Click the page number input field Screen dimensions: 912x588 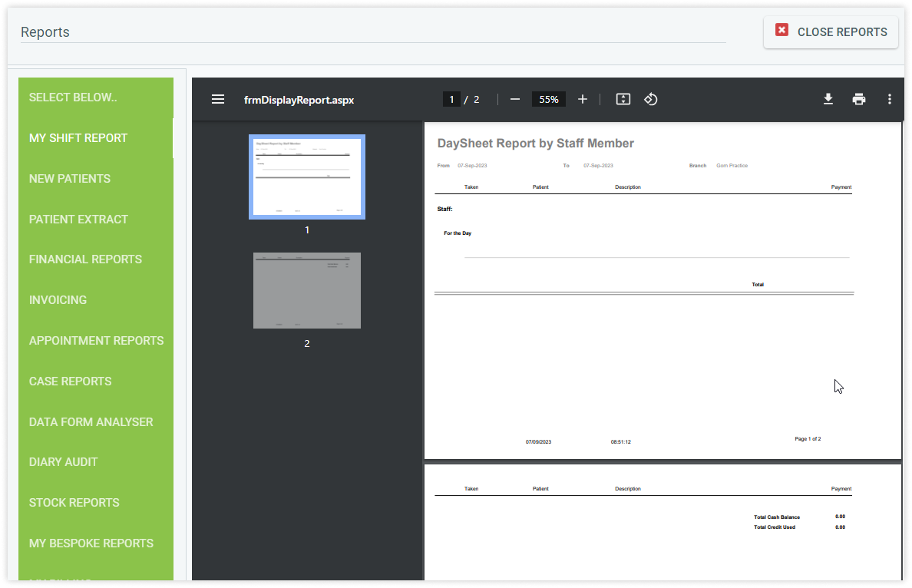451,100
